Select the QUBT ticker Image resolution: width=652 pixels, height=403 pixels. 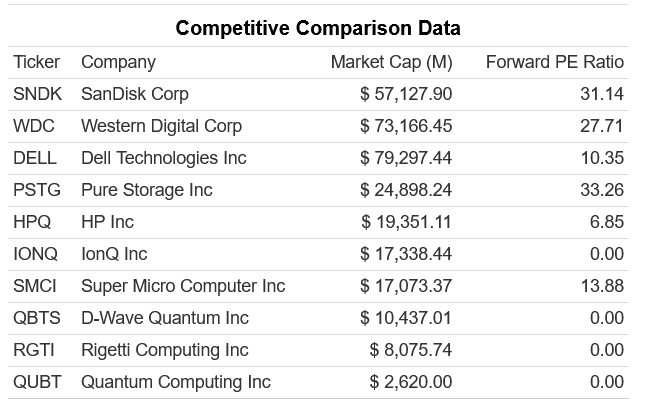[x=36, y=382]
